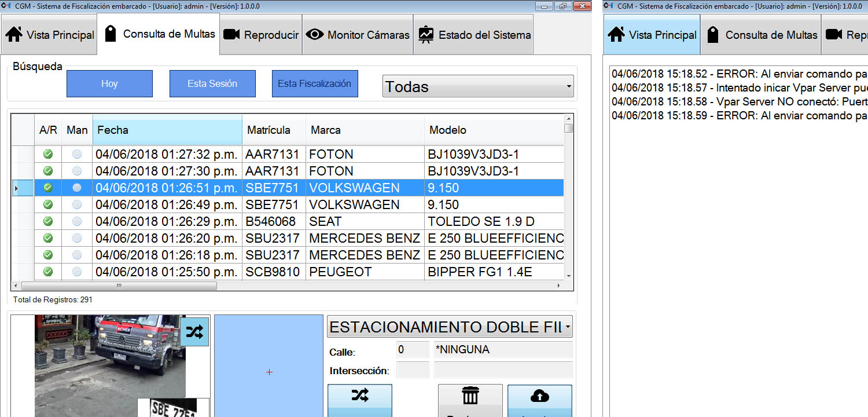Open the Monitor Cámaras tab
The width and height of the screenshot is (868, 417).
[x=358, y=35]
